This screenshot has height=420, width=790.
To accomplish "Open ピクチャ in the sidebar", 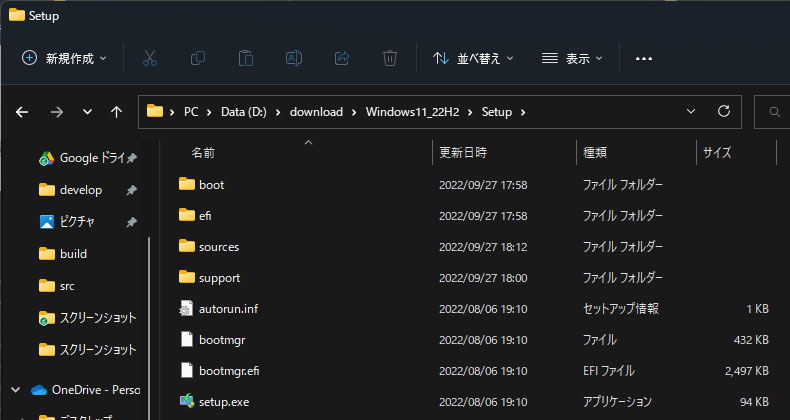I will tap(67, 222).
